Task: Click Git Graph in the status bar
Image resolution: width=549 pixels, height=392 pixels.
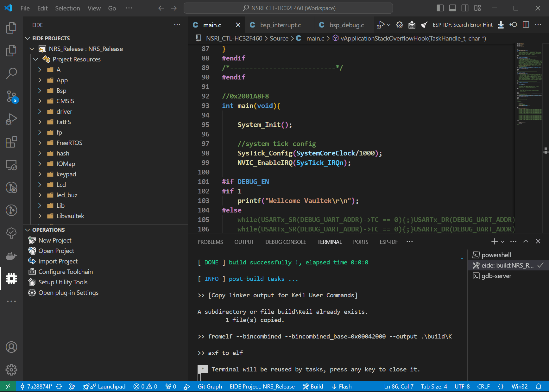Action: [210, 387]
